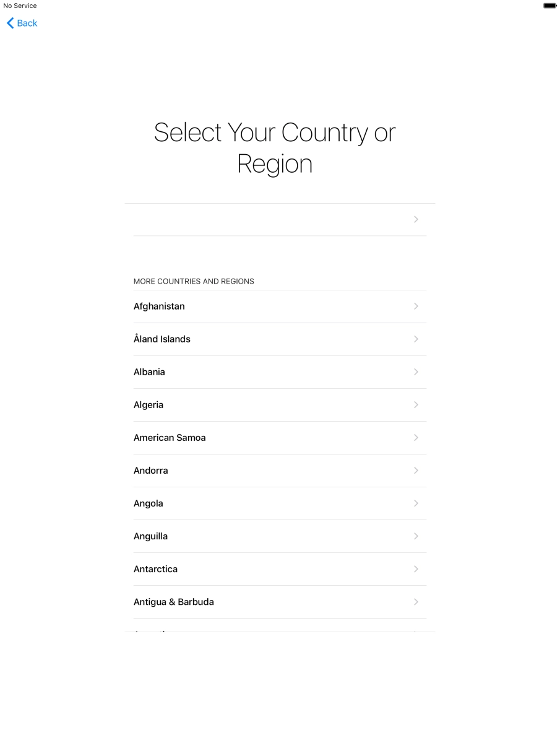
Task: Tap the chevron beside Albania
Action: pos(416,372)
